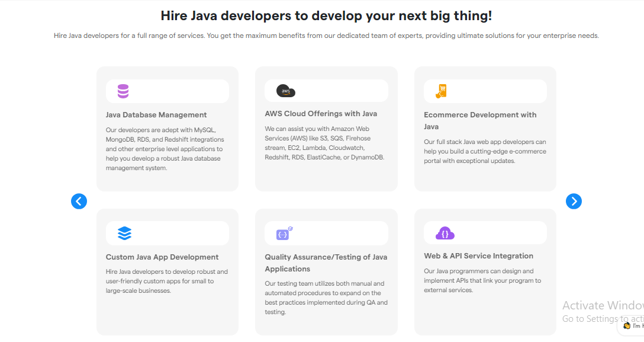Go to previous carousel slide

[x=79, y=202]
